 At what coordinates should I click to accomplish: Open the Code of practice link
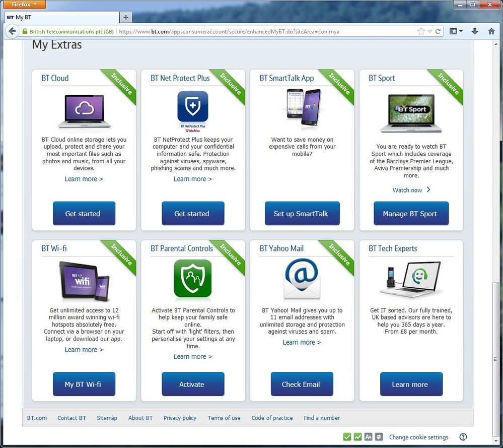click(272, 418)
